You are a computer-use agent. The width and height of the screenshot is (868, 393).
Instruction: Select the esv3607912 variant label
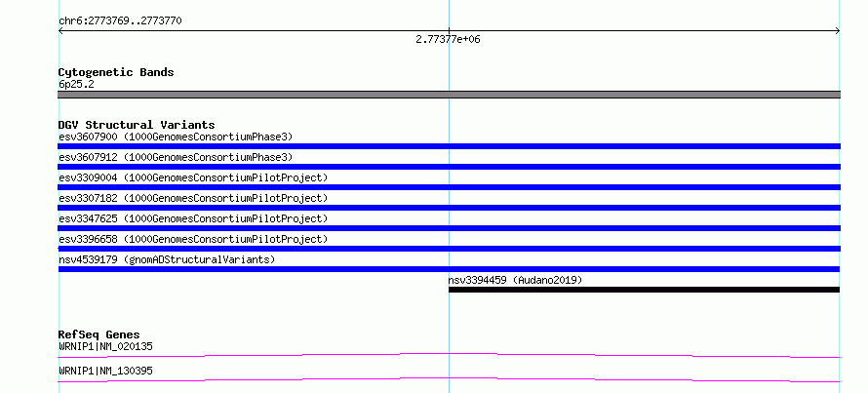pos(176,157)
